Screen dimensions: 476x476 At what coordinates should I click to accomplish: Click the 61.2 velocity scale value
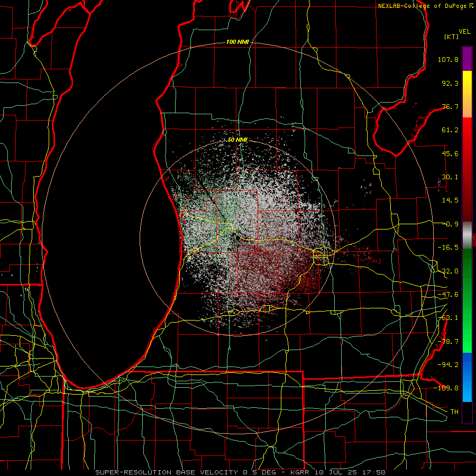pyautogui.click(x=450, y=130)
